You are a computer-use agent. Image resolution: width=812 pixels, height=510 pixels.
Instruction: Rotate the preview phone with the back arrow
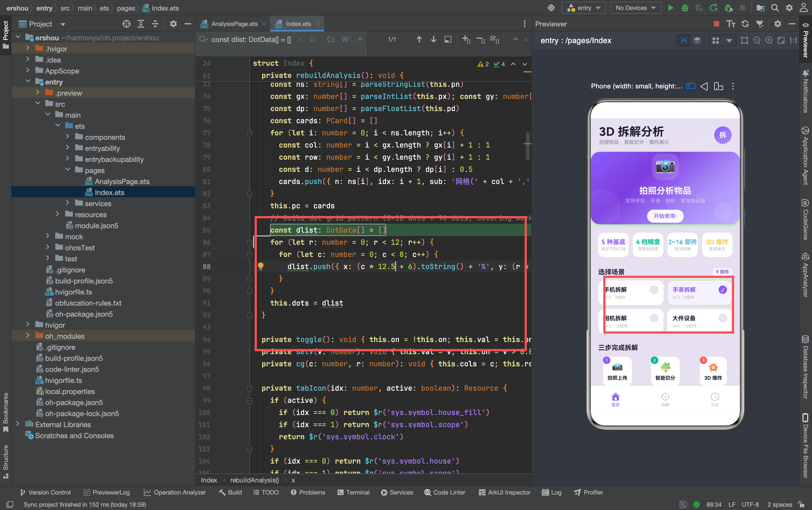point(704,86)
